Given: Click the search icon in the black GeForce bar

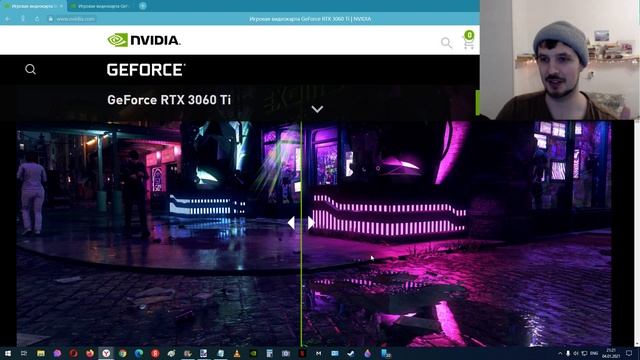Looking at the screenshot, I should pos(30,69).
